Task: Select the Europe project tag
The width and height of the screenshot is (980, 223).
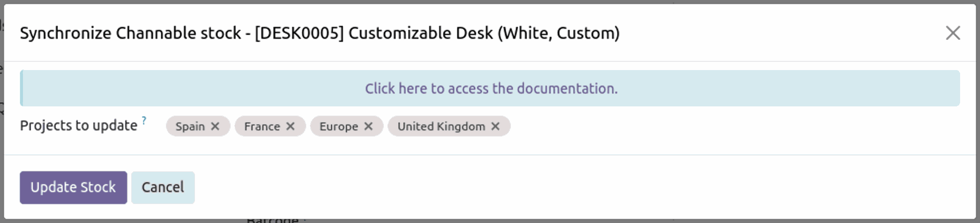Action: [x=338, y=126]
